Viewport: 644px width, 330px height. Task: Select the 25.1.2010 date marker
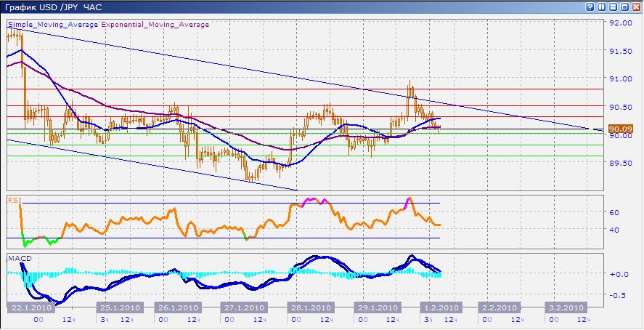[118, 307]
